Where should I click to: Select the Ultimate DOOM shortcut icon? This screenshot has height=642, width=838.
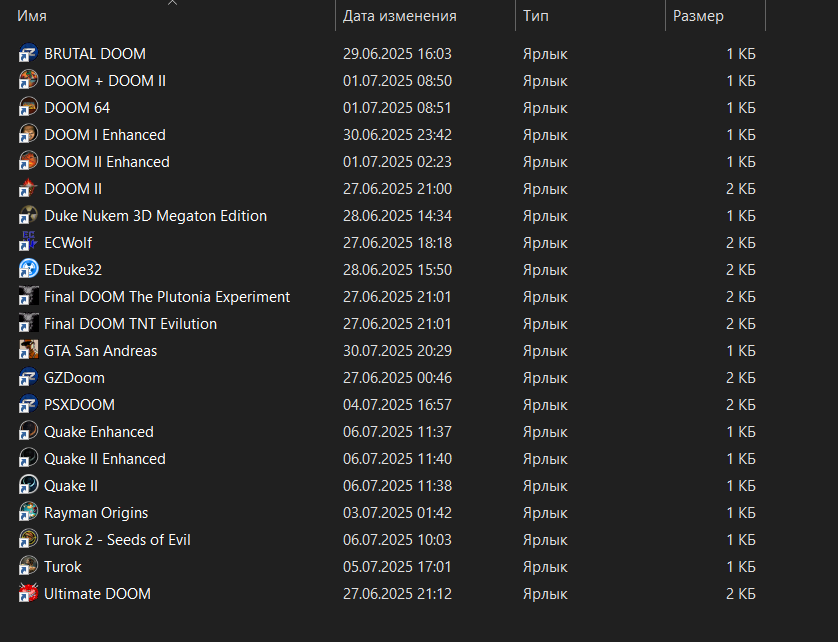(28, 593)
